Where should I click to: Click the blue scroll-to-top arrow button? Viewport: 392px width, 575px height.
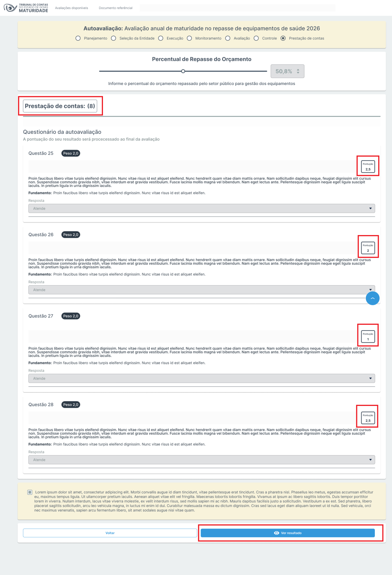pos(372,298)
